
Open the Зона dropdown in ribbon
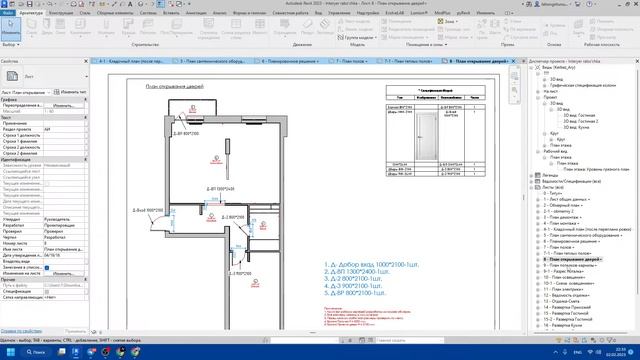click(x=447, y=21)
